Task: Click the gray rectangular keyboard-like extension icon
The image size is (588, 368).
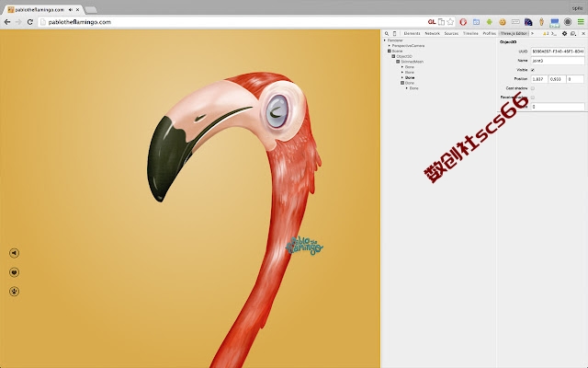Action: coord(515,22)
